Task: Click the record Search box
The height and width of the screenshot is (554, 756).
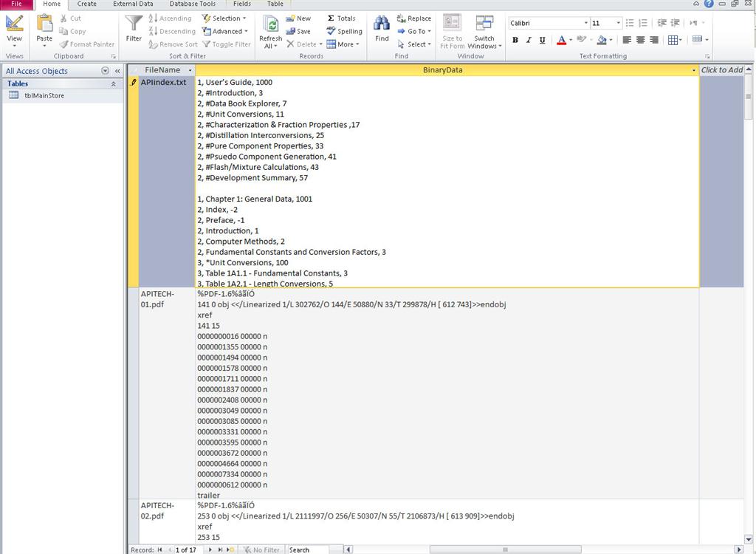Action: [308, 550]
